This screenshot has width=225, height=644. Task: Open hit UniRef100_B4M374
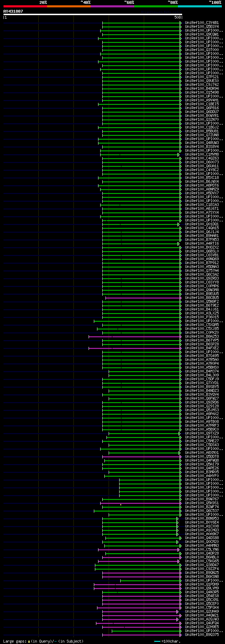pyautogui.click(x=202, y=371)
